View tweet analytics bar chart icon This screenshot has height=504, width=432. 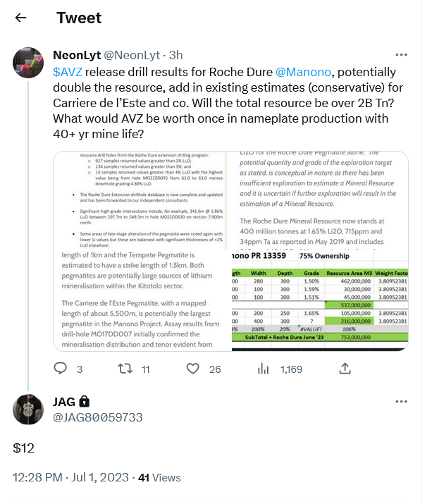pos(264,369)
